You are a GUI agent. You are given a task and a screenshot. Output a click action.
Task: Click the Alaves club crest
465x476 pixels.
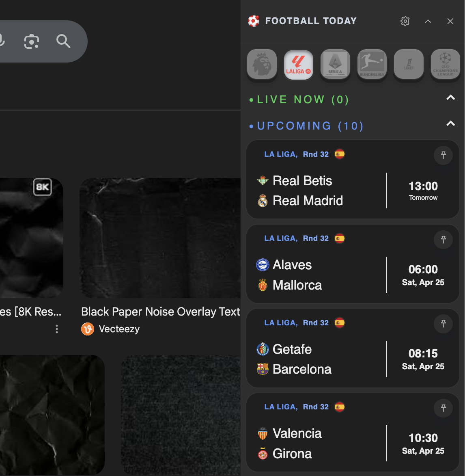263,265
